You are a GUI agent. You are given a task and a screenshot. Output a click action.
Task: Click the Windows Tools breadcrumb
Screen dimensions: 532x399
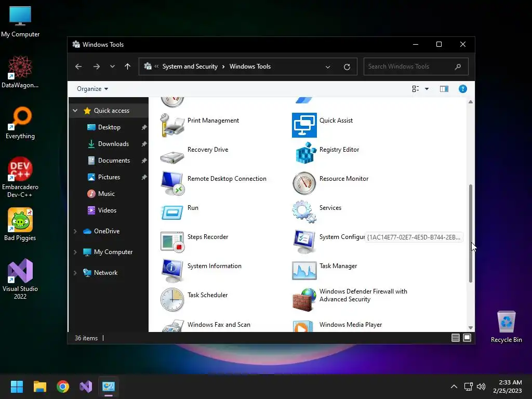click(250, 66)
